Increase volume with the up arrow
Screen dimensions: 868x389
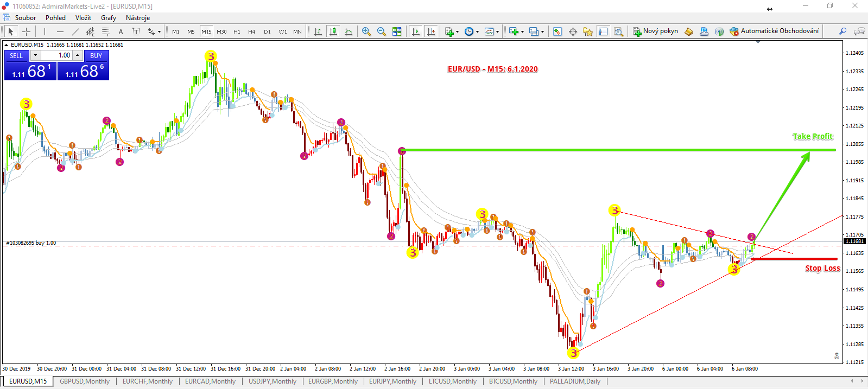78,55
